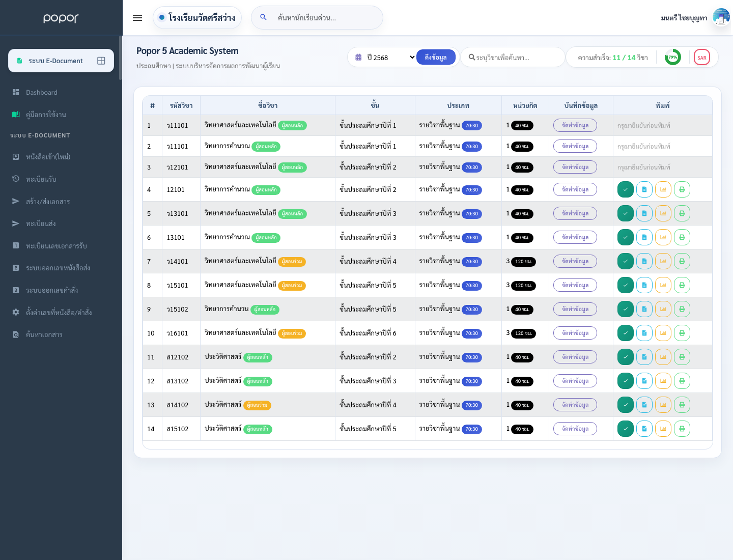Click green check icon for course ว13101

pos(626,213)
